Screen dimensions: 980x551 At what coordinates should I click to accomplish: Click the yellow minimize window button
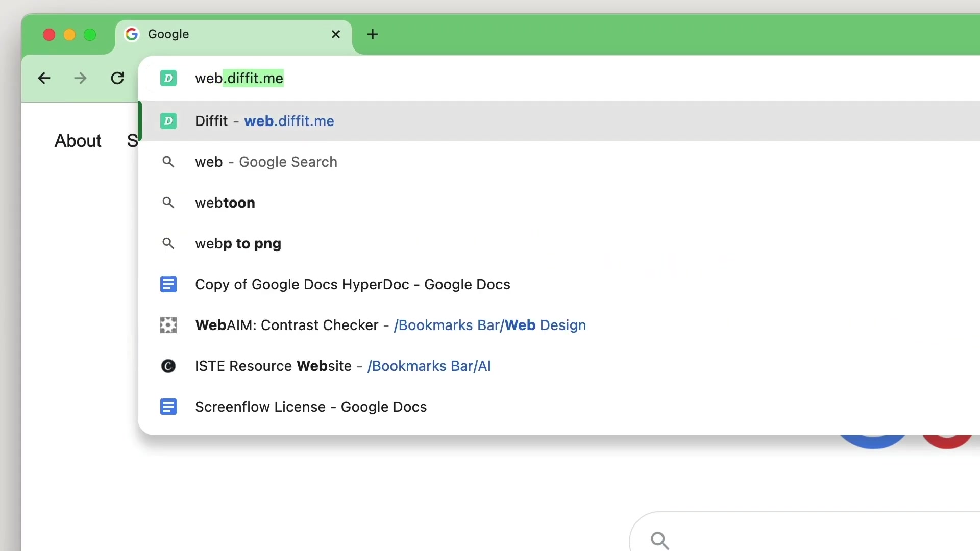pyautogui.click(x=69, y=35)
